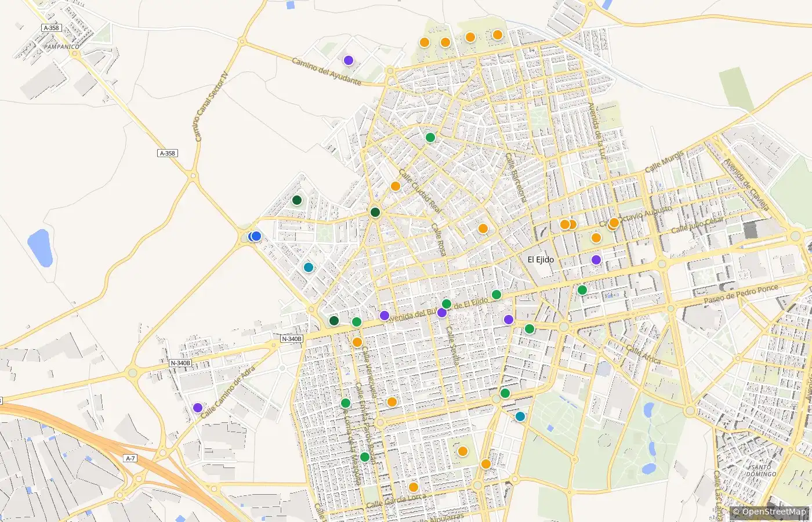Screen dimensions: 812x522
Task: Click the orange marker just below Avenida del Bulevar's west end
Action: (x=357, y=342)
